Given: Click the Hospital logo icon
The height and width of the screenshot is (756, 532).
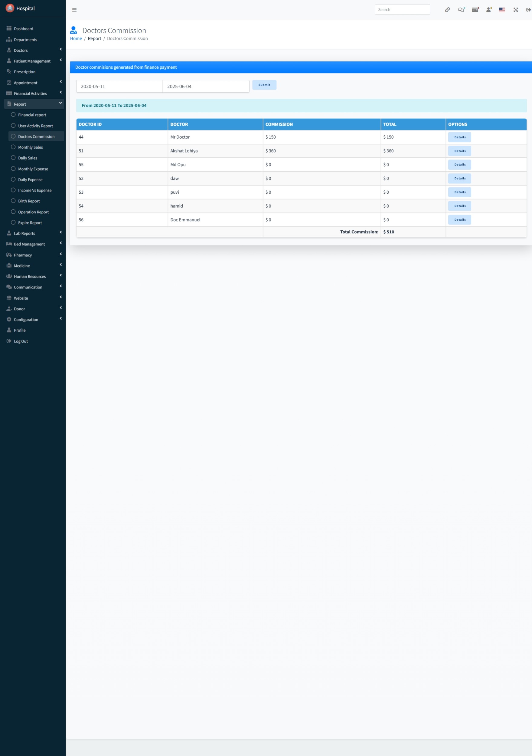Looking at the screenshot, I should pyautogui.click(x=10, y=8).
